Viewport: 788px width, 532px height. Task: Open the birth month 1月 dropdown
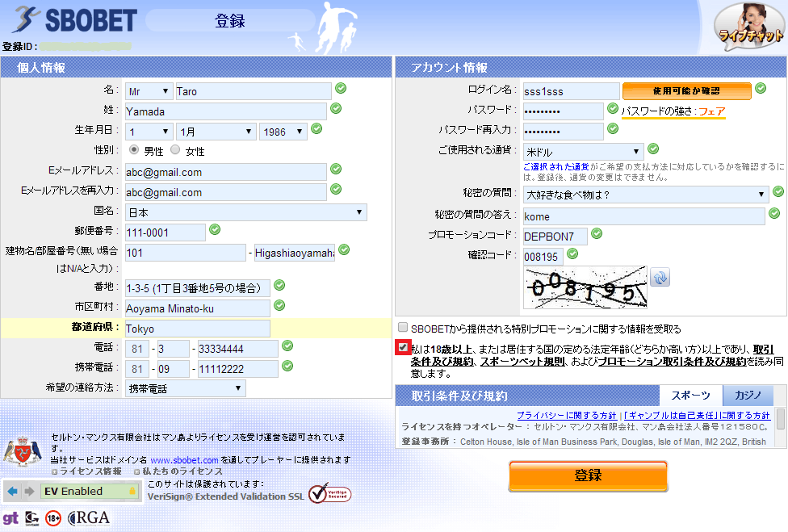click(216, 132)
